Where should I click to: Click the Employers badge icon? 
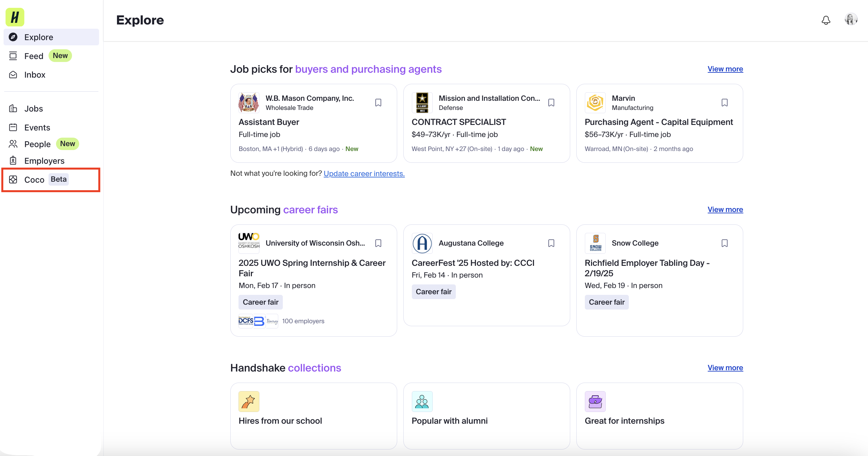coord(13,160)
